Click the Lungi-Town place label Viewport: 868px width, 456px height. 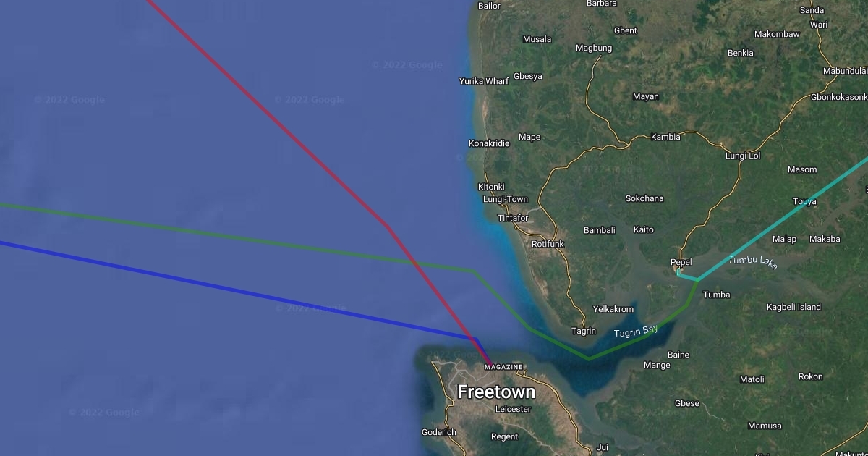pyautogui.click(x=506, y=199)
